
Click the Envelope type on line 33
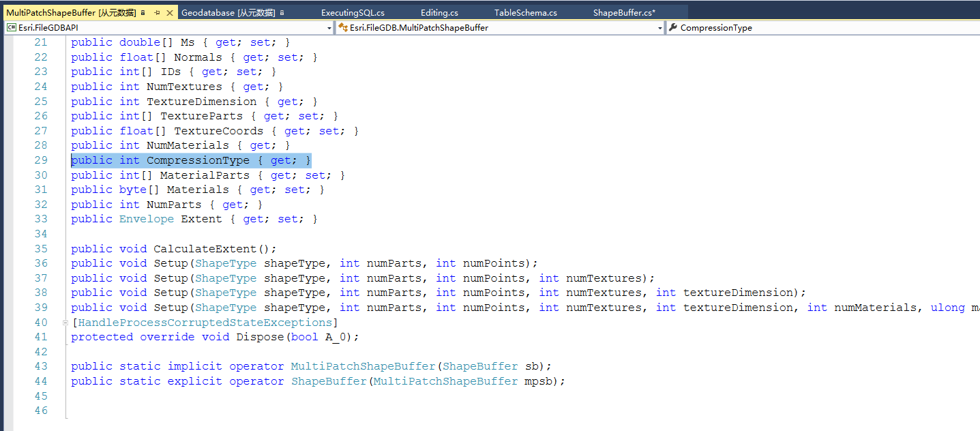point(147,219)
